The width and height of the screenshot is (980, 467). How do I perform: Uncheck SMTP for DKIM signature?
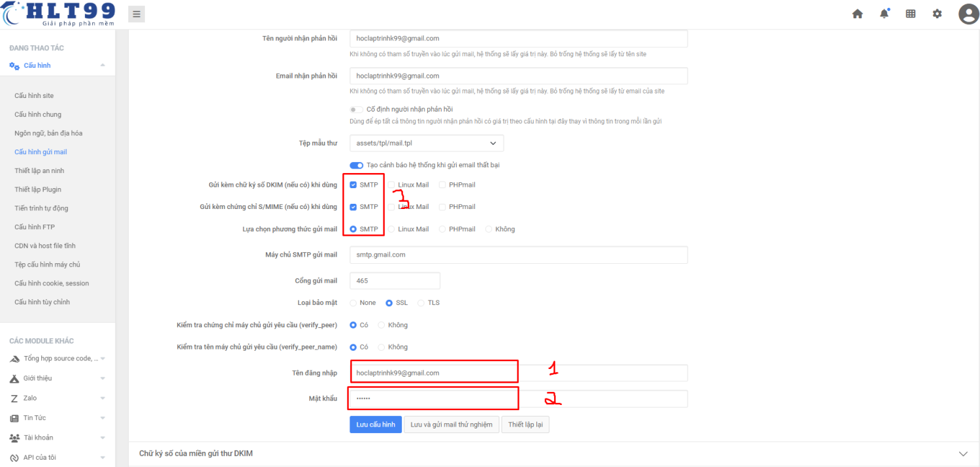point(353,185)
